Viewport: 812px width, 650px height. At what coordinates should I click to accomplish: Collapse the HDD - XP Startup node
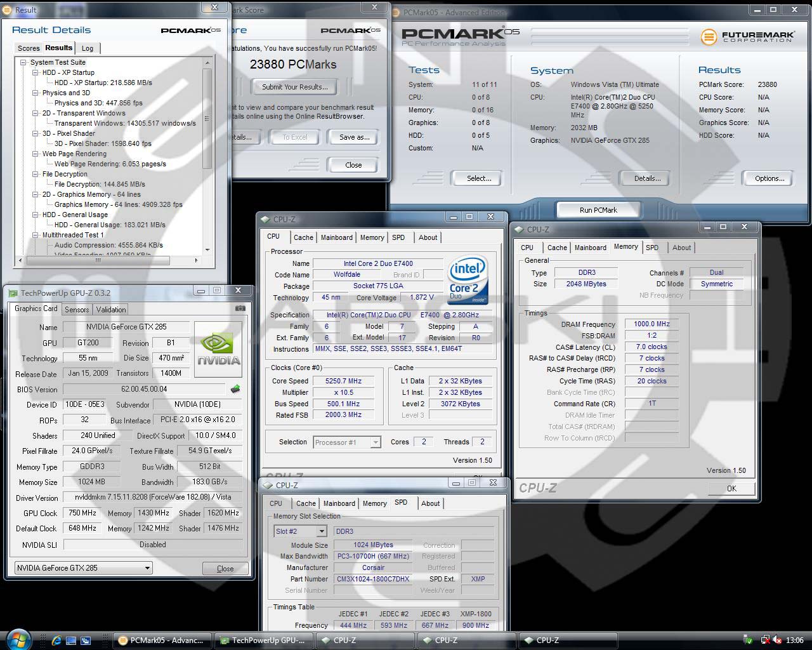36,72
